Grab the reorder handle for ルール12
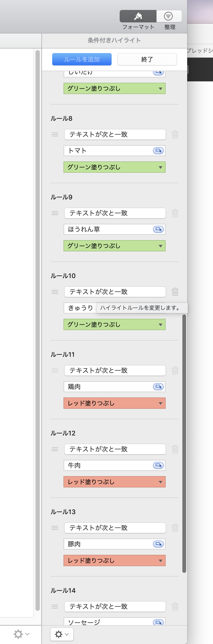213x644 pixels. (x=55, y=449)
